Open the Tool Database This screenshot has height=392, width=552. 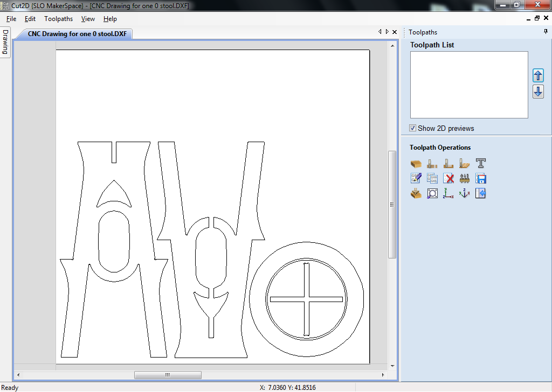click(464, 178)
